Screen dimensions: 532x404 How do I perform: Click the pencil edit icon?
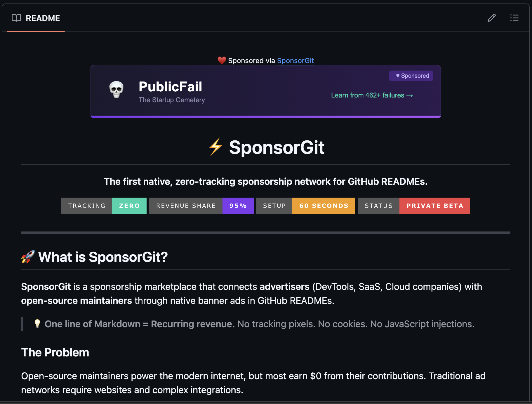[492, 18]
